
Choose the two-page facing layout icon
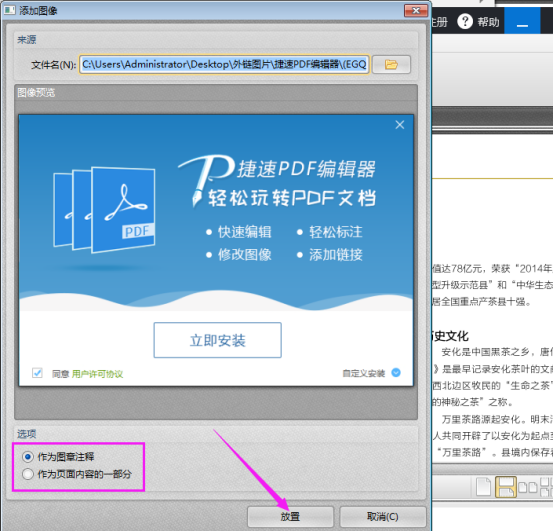[528, 488]
